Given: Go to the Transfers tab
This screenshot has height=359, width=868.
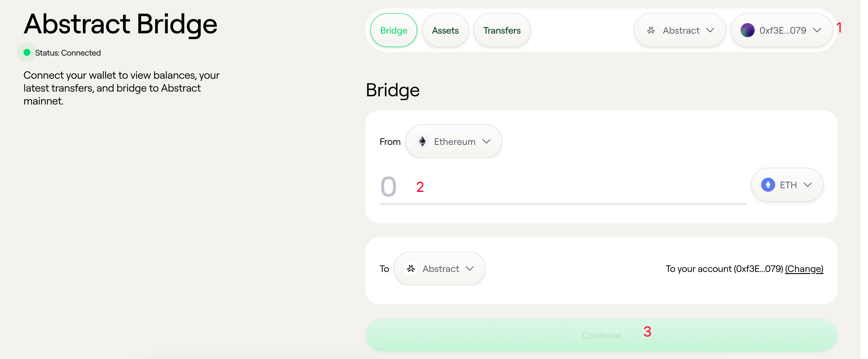Looking at the screenshot, I should pos(501,30).
